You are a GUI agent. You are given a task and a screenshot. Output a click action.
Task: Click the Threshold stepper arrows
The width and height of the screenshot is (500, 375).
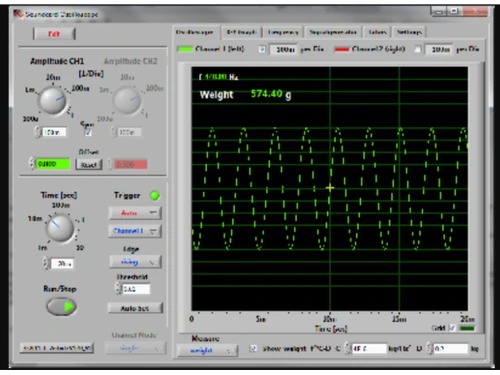pos(118,289)
